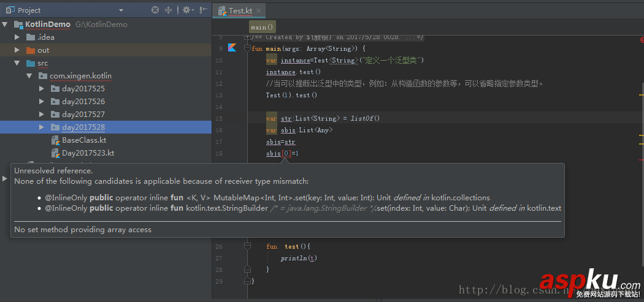The height and width of the screenshot is (302, 644).
Task: Open the Project panel settings gear
Action: [x=186, y=10]
